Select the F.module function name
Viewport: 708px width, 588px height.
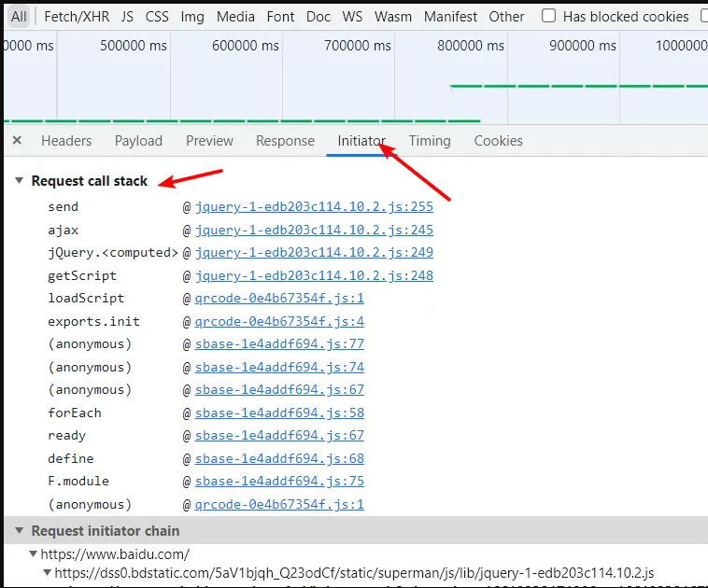(78, 481)
